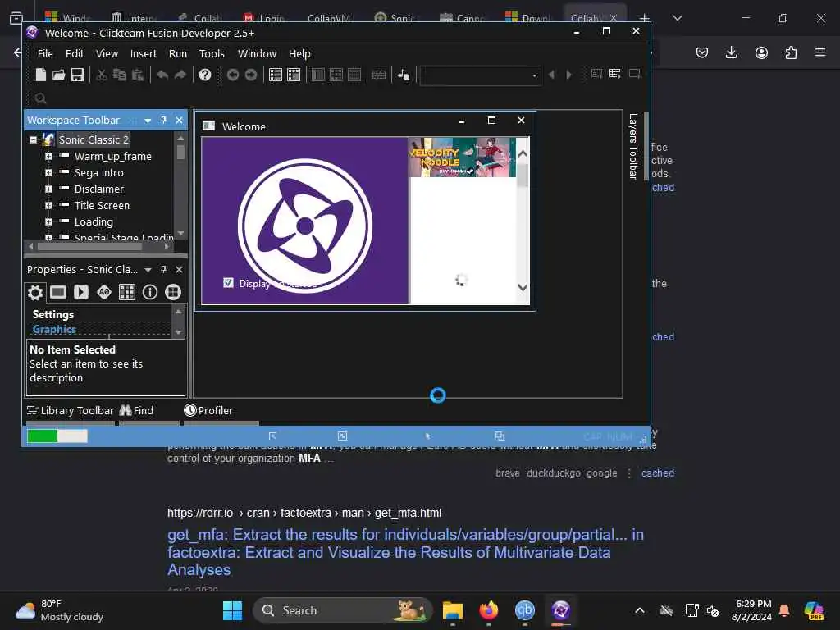Image resolution: width=840 pixels, height=630 pixels.
Task: Click the green loading progress bar
Action: 57,436
